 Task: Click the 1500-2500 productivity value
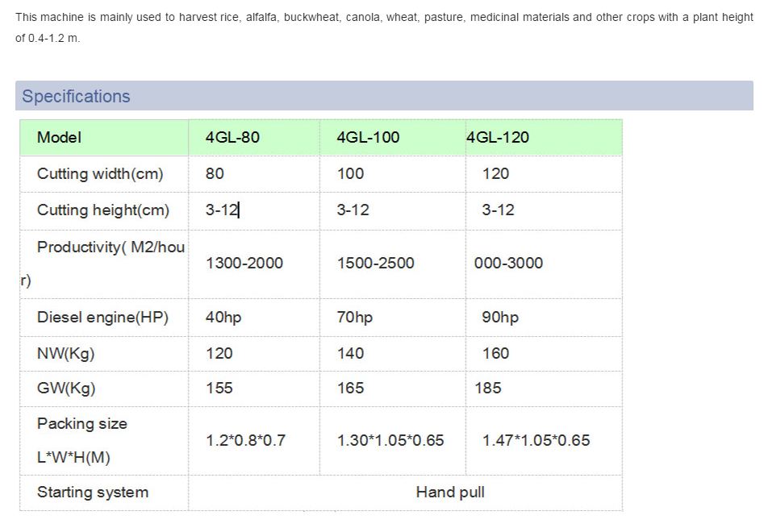click(375, 264)
